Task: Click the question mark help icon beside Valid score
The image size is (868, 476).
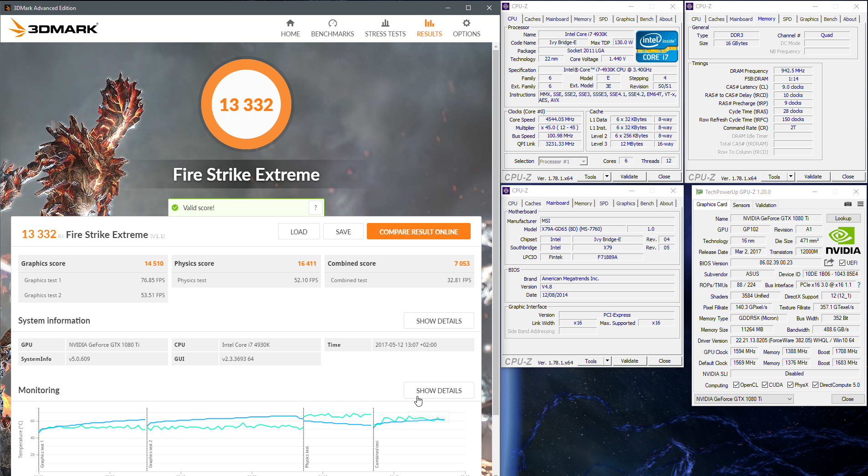Action: tap(315, 208)
